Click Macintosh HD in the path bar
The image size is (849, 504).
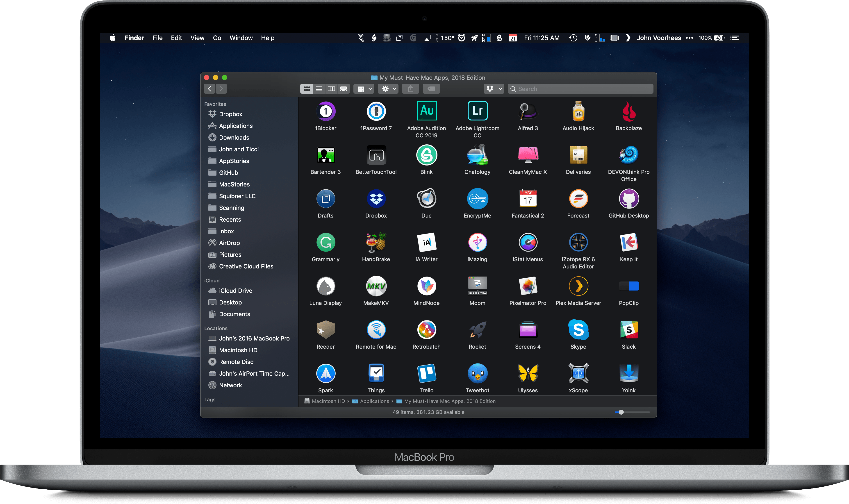point(325,401)
